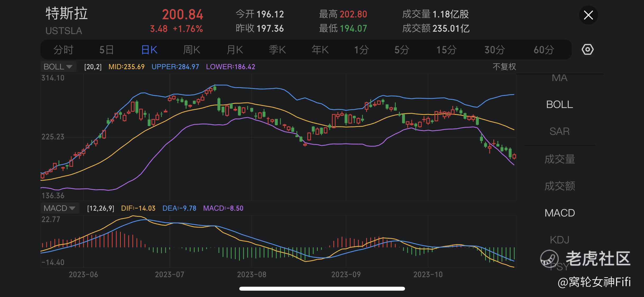Open chart settings hexagon icon
This screenshot has width=644, height=297.
587,49
